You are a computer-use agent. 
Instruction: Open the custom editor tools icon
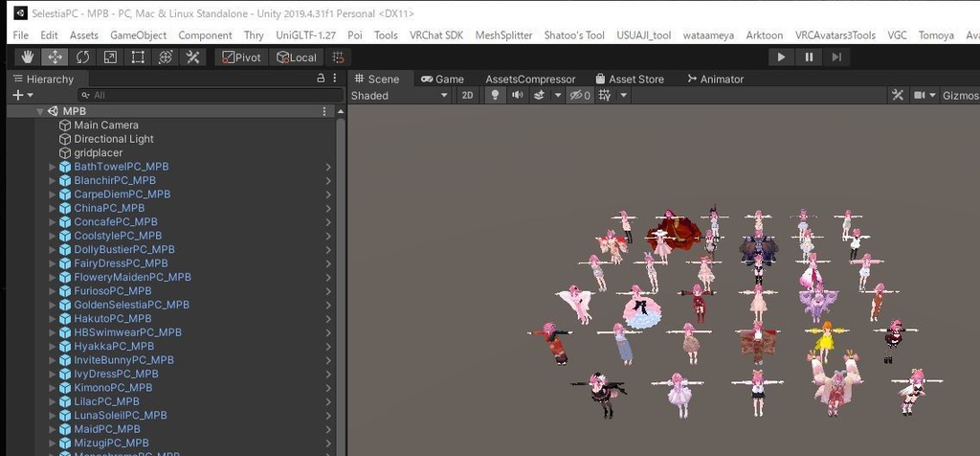coord(192,57)
